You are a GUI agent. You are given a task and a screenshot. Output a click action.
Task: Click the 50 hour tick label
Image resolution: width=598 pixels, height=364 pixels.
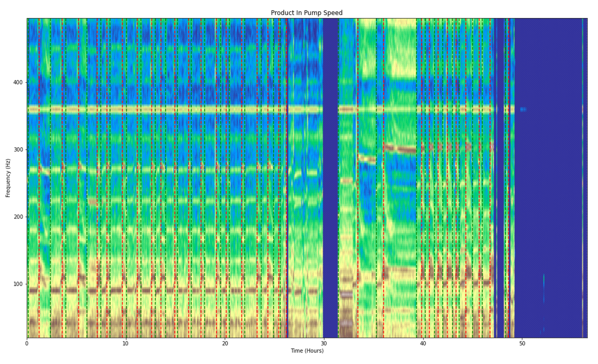click(x=522, y=343)
